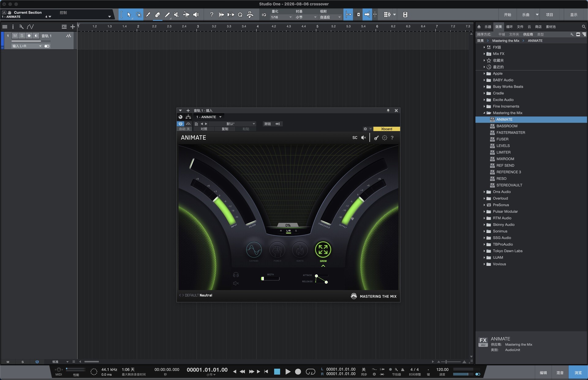This screenshot has height=380, width=588.
Task: Click the Quantize Q icon
Action: tap(240, 14)
